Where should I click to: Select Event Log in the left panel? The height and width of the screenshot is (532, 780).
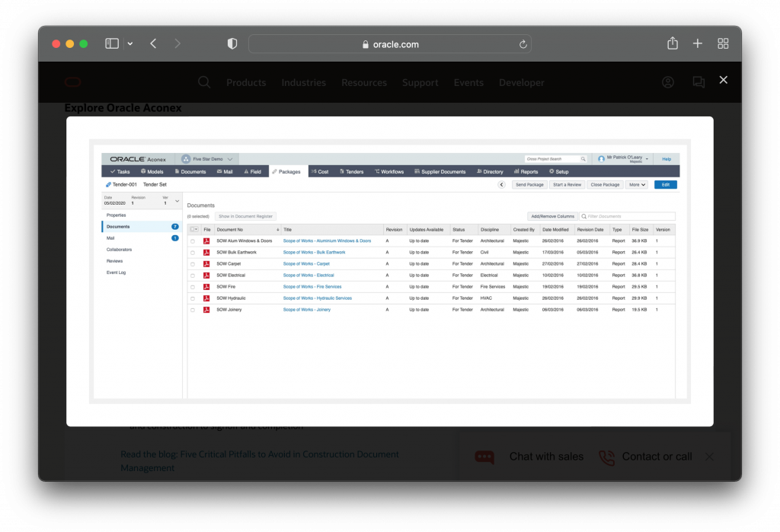[x=116, y=272]
